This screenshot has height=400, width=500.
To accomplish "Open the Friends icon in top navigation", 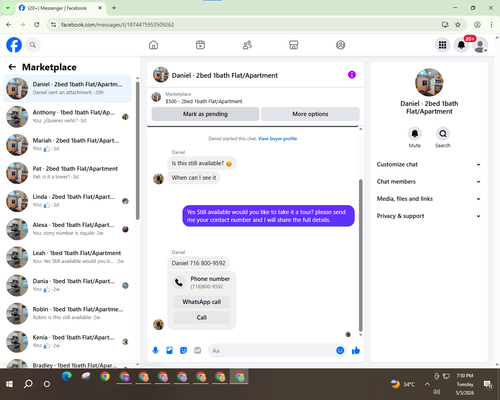I will pyautogui.click(x=247, y=45).
